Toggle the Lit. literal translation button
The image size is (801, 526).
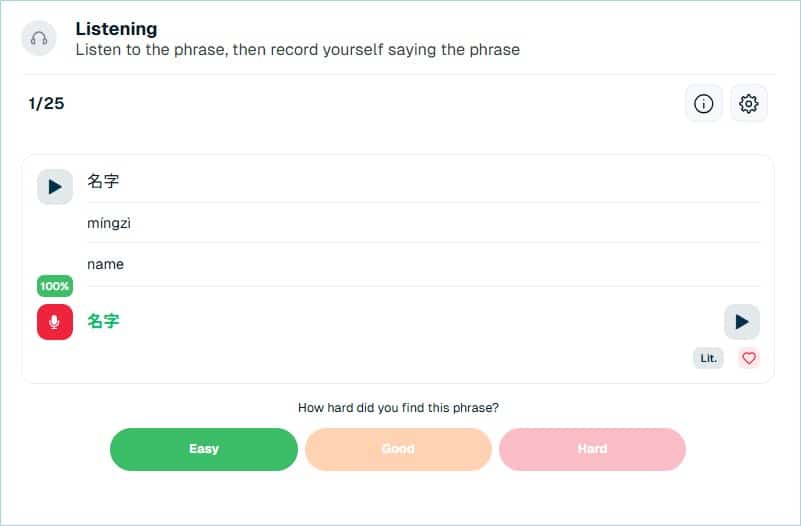click(x=708, y=358)
